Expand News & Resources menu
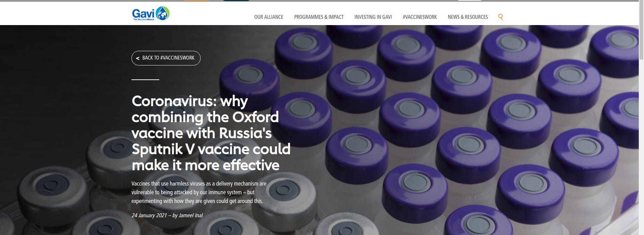Image resolution: width=644 pixels, height=235 pixels. [x=468, y=17]
